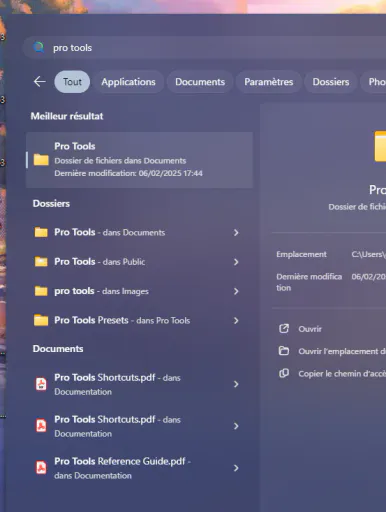Expand Pro Tools in Public chevron
Image resolution: width=386 pixels, height=512 pixels.
236,262
